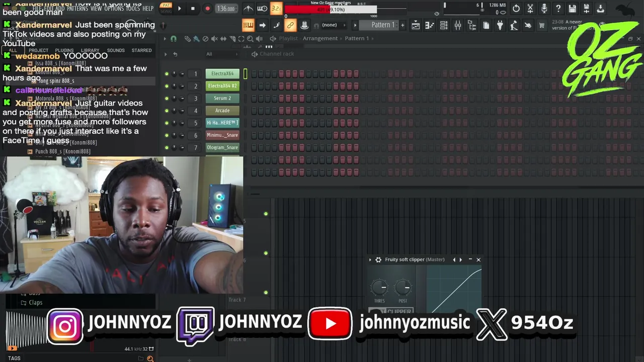Mute the Ologram_Snare channel LED
644x362 pixels.
click(x=167, y=147)
